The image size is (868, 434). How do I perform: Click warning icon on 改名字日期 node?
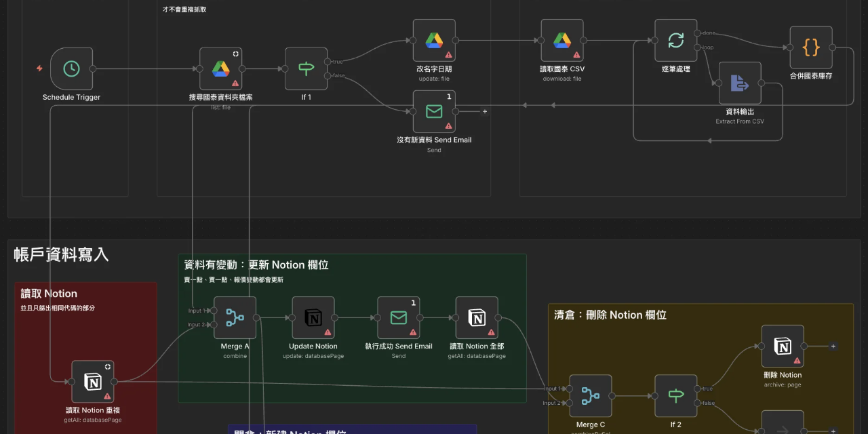pyautogui.click(x=449, y=55)
